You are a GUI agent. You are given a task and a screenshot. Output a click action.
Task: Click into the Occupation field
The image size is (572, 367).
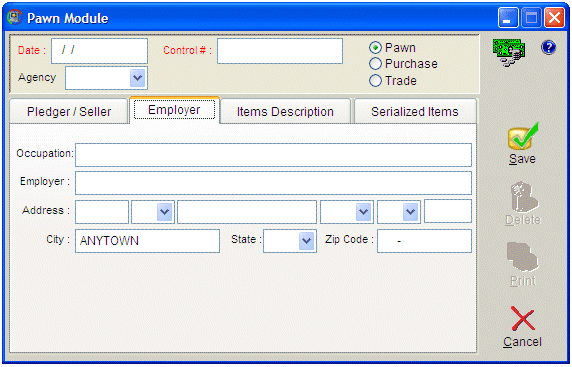(x=273, y=155)
